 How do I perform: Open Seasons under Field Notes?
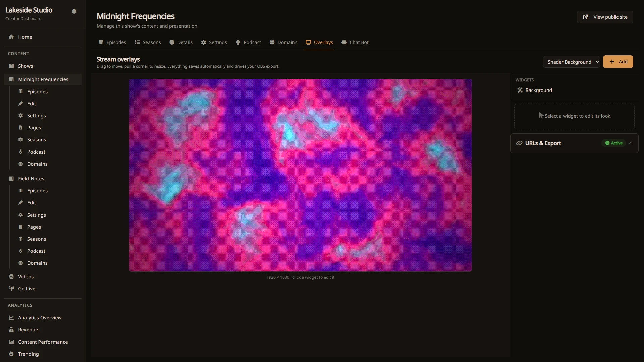tap(36, 239)
